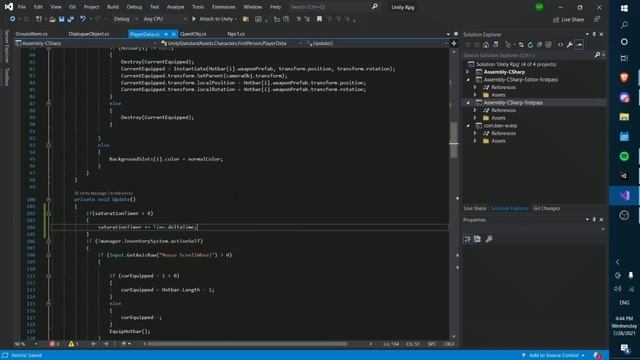Viewport: 640px width, 360px height.
Task: Switch to Npc1.cs tab
Action: 236,34
